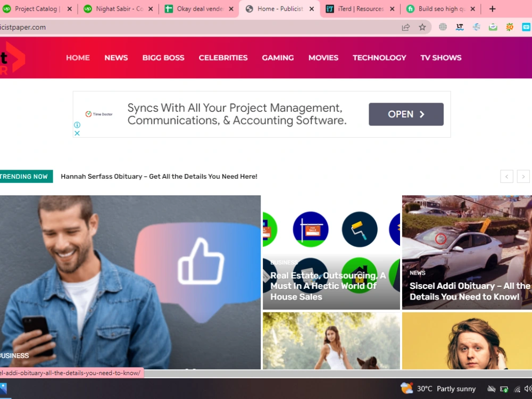The width and height of the screenshot is (532, 399).
Task: Click the OPEN button in the ad
Action: 406,114
